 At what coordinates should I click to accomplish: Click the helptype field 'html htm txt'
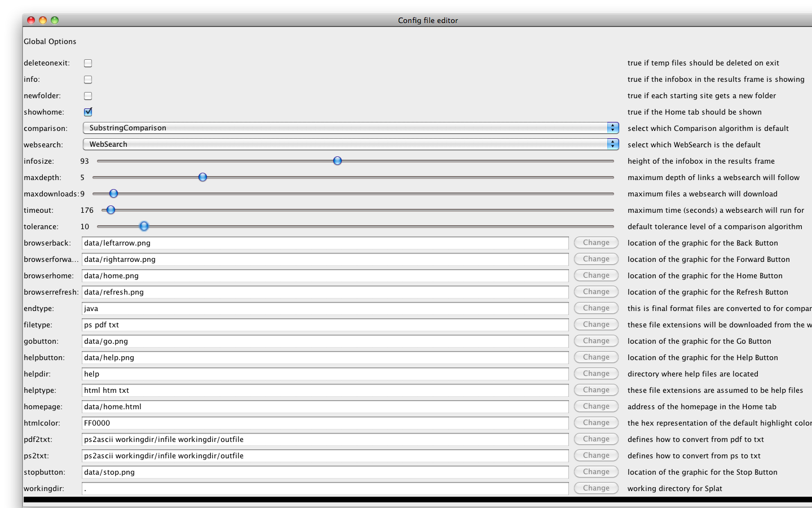coord(325,391)
